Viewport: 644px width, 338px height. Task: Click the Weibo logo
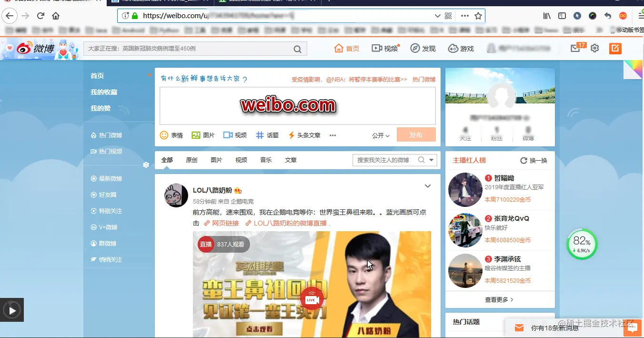[x=36, y=49]
